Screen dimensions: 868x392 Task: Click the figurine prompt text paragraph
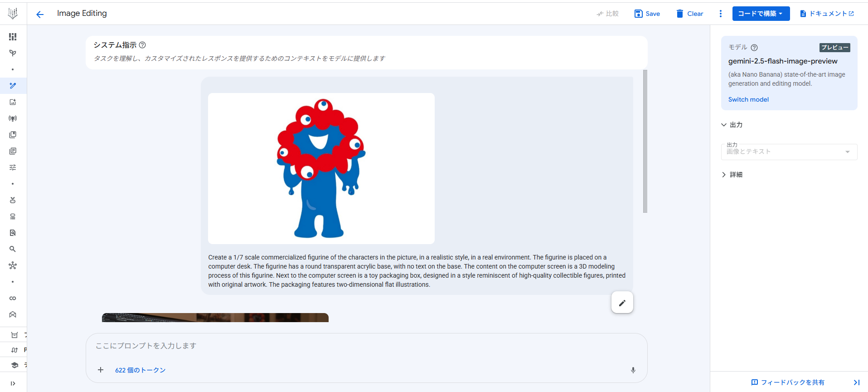(x=417, y=271)
